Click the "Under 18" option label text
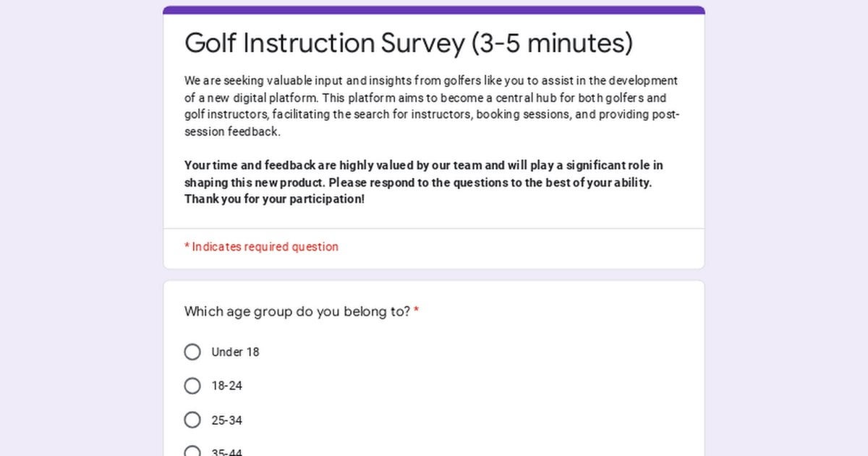The height and width of the screenshot is (456, 868). pyautogui.click(x=235, y=352)
